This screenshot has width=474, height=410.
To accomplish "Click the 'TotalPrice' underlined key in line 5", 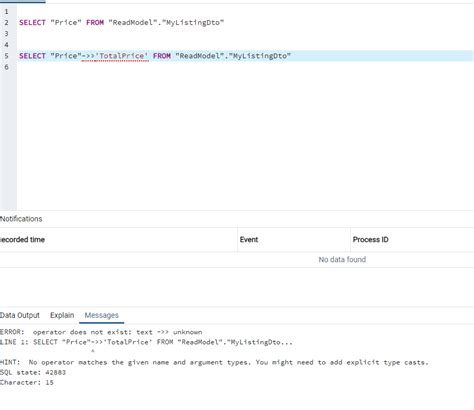I will point(121,56).
